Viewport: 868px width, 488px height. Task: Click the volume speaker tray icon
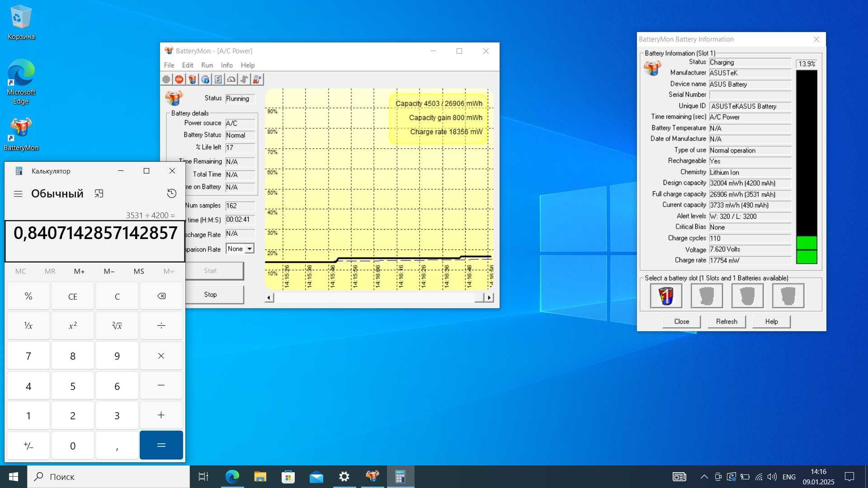pyautogui.click(x=772, y=477)
